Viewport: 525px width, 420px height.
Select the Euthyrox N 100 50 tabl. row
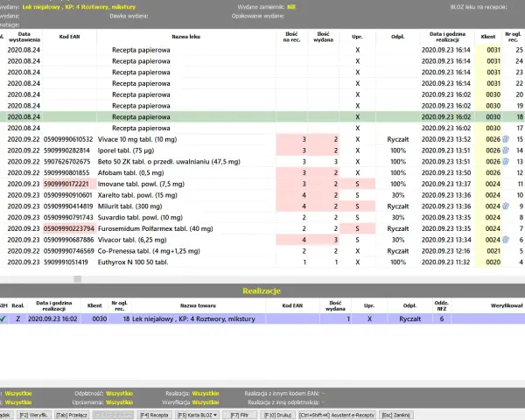(262, 262)
